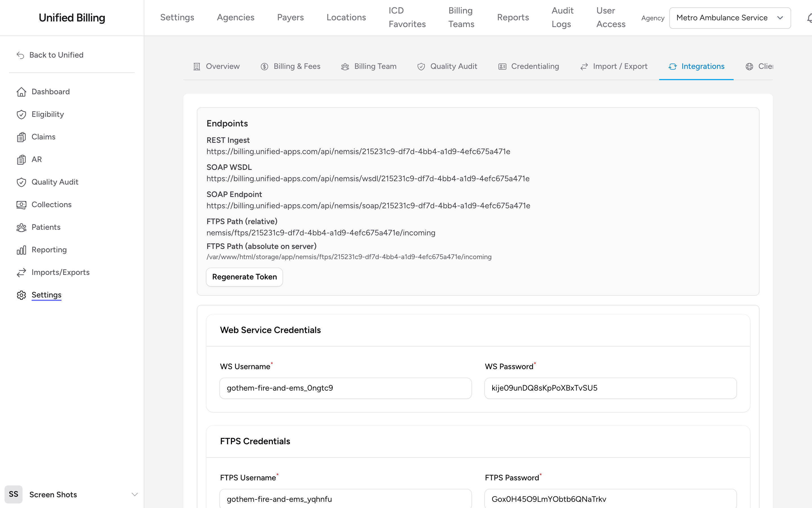Expand the Screen Shots user menu chevron

pos(135,494)
